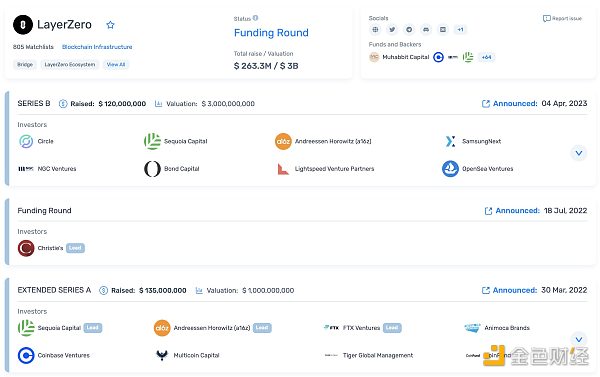Click the OpenSea Ventures logo
Viewport: 600px width, 377px height.
point(450,169)
